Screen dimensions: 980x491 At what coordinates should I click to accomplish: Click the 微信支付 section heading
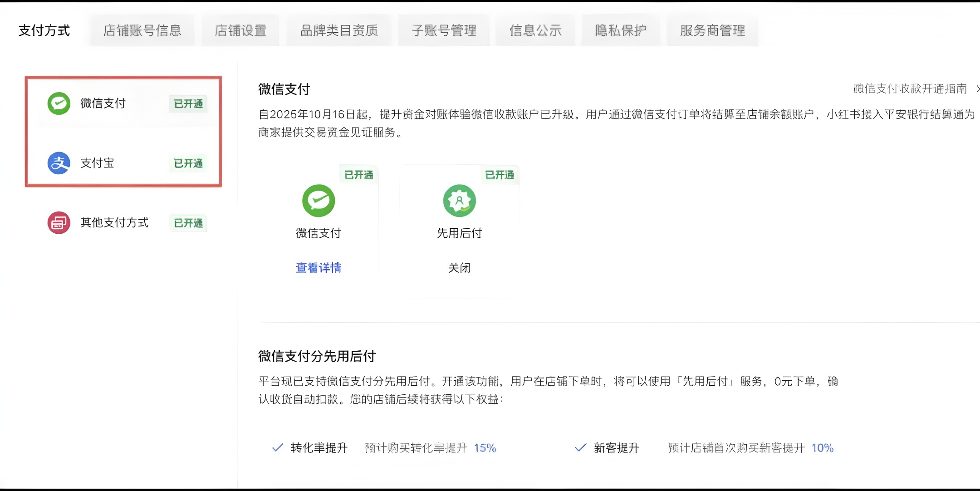284,89
